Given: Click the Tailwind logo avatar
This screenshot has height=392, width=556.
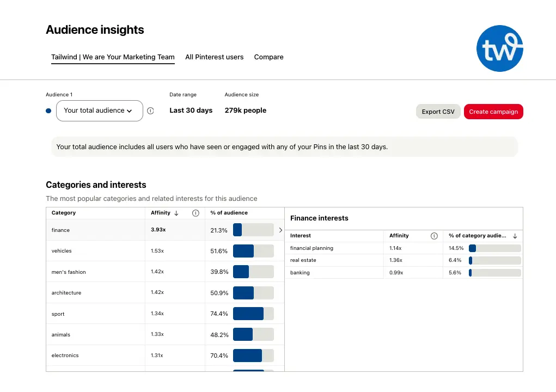Looking at the screenshot, I should click(x=499, y=48).
